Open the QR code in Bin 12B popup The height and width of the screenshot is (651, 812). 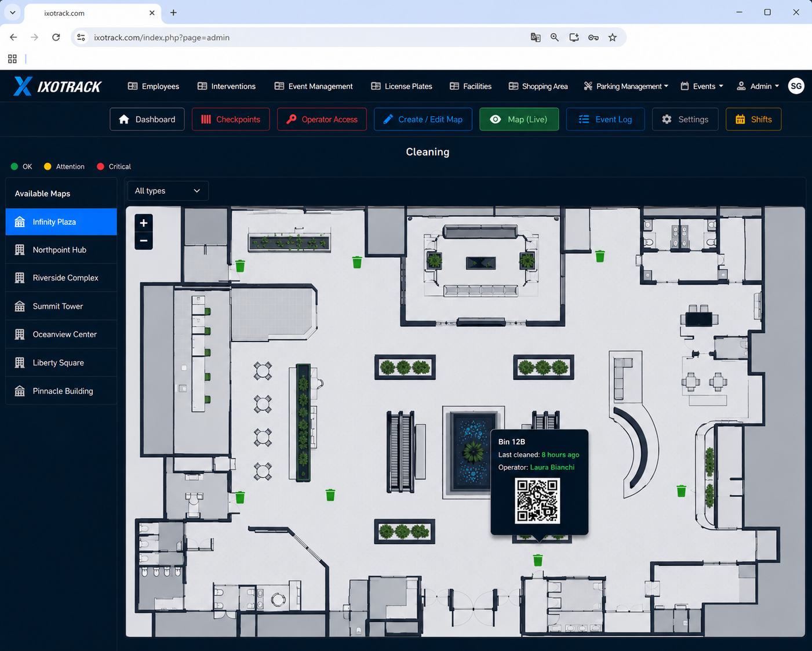pyautogui.click(x=537, y=500)
